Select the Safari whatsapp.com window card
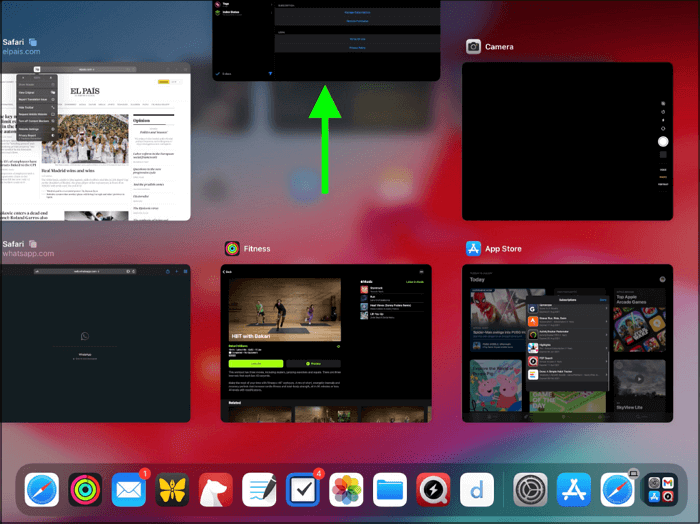 click(95, 342)
